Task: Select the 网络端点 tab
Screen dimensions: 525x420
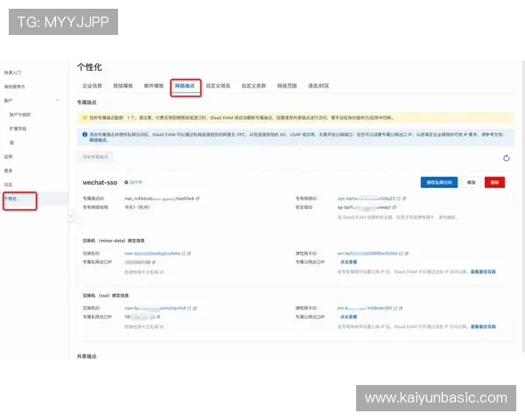Action: 185,86
